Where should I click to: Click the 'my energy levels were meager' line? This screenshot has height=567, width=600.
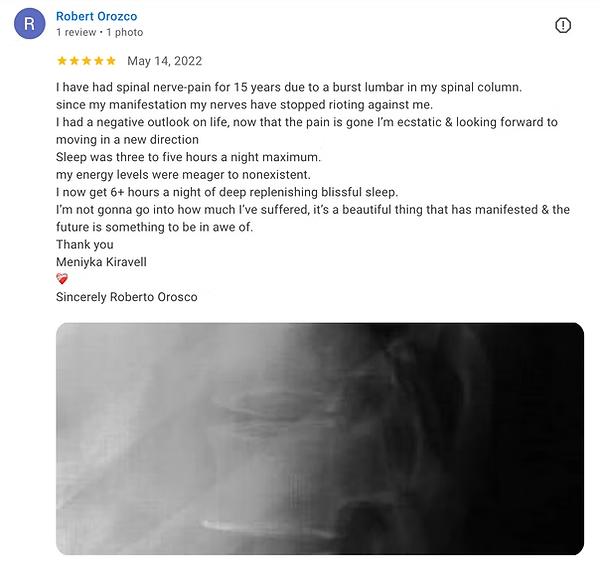pyautogui.click(x=183, y=175)
